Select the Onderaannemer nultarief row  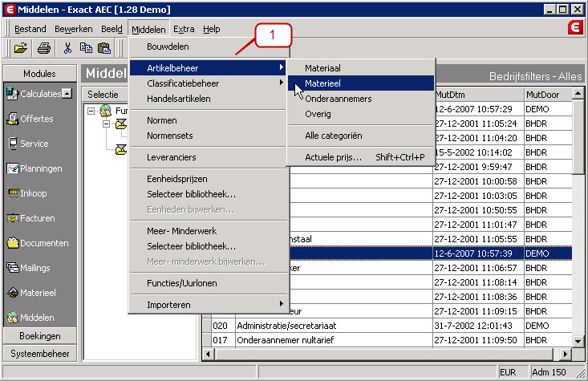pos(387,340)
